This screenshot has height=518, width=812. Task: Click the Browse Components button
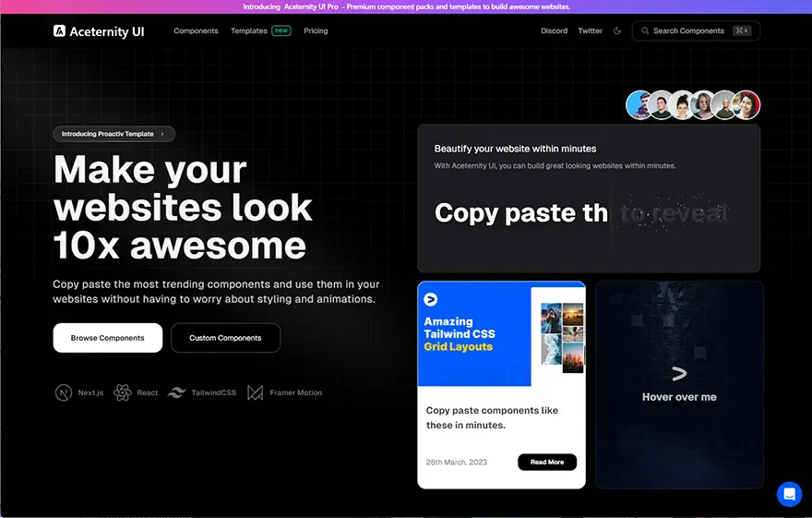[x=108, y=338]
